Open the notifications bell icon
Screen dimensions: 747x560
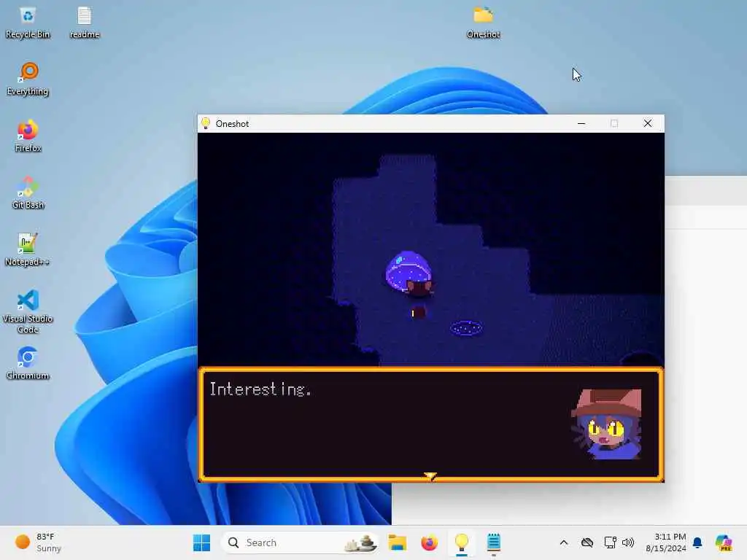(697, 542)
